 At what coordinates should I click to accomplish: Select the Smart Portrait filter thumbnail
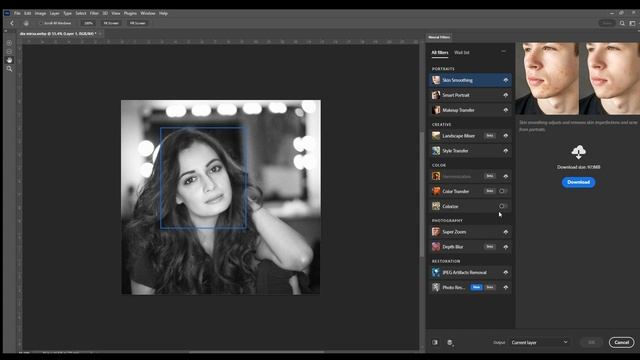pos(436,95)
